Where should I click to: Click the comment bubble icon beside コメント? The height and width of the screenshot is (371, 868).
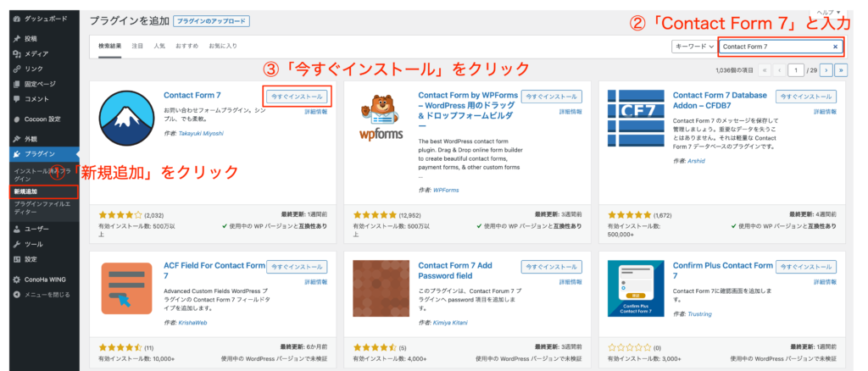pos(17,99)
